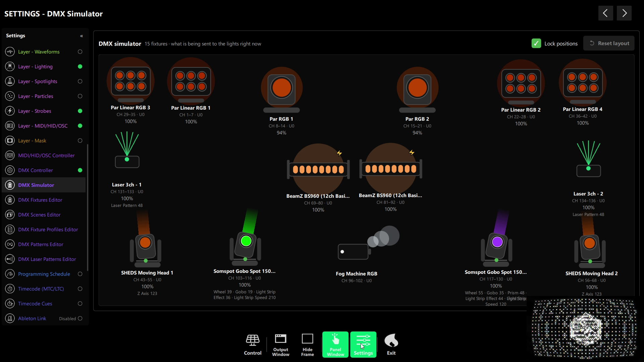
Task: Open the Timecode (MTC/LTC) settings
Action: (x=44, y=289)
